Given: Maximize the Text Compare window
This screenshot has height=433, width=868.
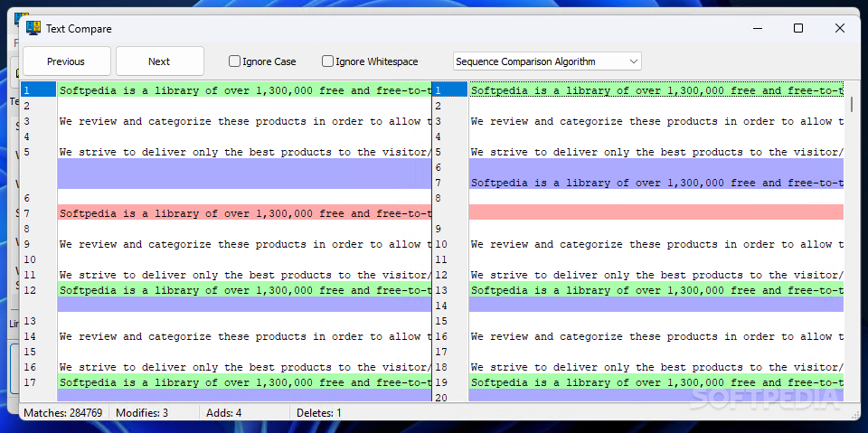Looking at the screenshot, I should [x=798, y=28].
